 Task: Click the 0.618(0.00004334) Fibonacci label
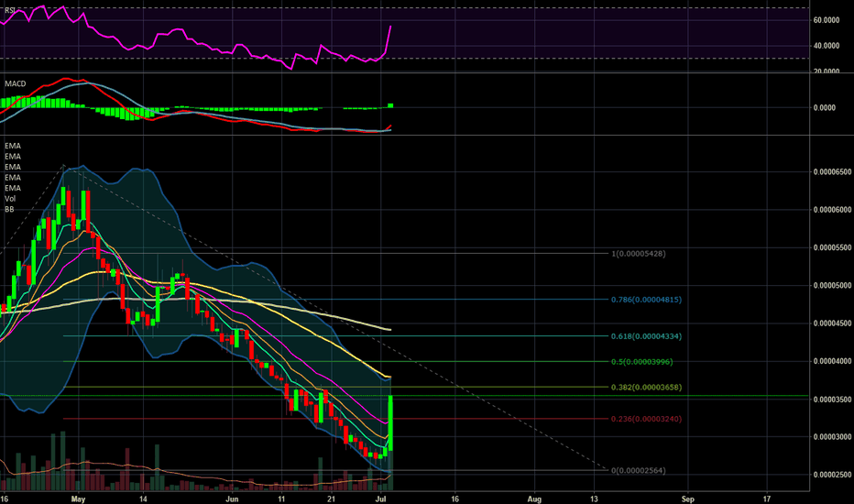click(x=646, y=336)
